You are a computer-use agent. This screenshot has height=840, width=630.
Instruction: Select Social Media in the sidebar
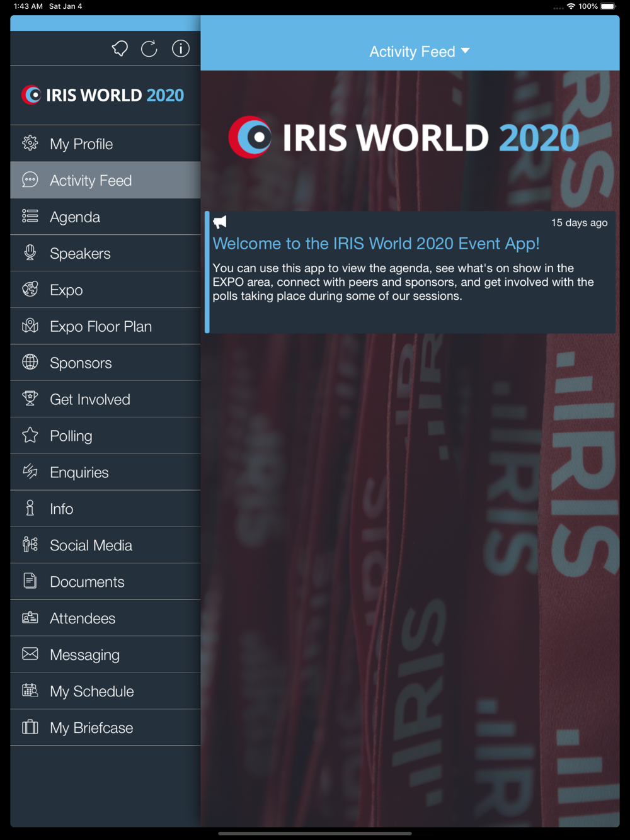[x=105, y=545]
